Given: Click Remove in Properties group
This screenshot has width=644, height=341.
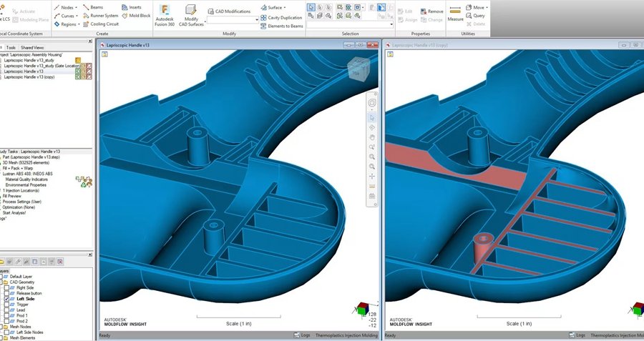Looking at the screenshot, I should [x=431, y=11].
